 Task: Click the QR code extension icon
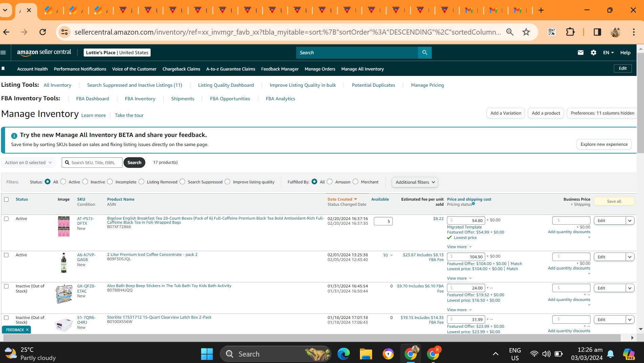point(552,32)
